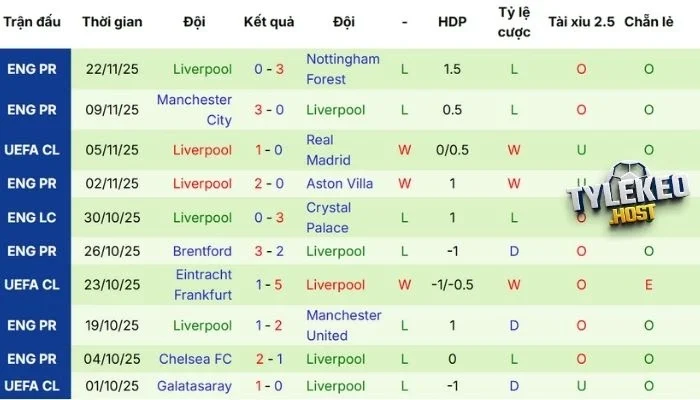Click the "Trận đấu" column header
The width and height of the screenshot is (700, 400).
35,21
